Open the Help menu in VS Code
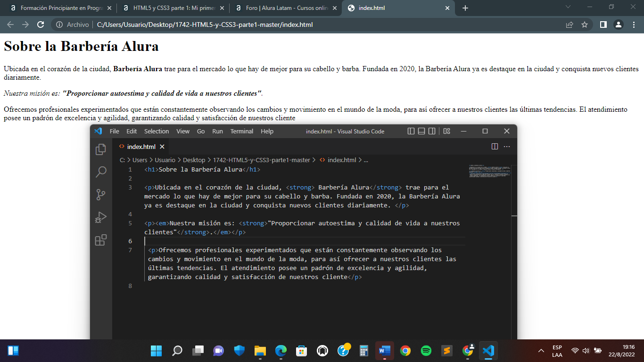644x362 pixels. (267, 131)
